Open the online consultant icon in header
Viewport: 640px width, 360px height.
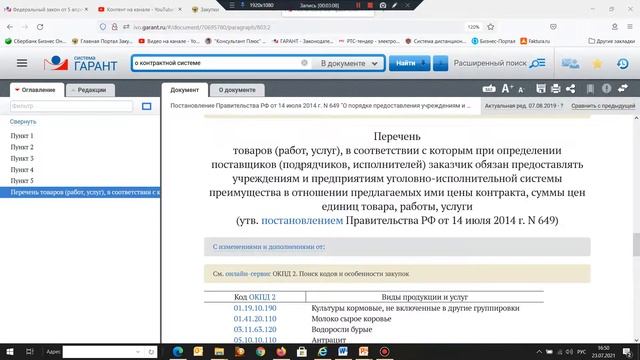(570, 64)
